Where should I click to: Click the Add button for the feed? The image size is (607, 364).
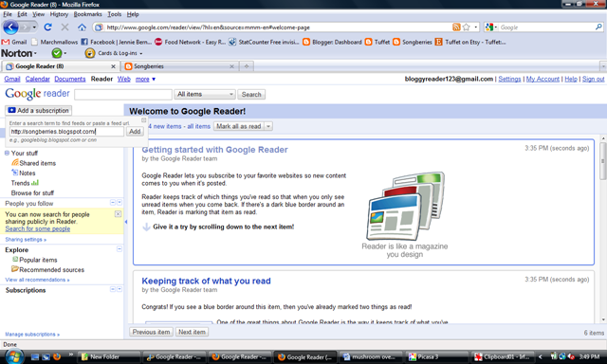[135, 132]
